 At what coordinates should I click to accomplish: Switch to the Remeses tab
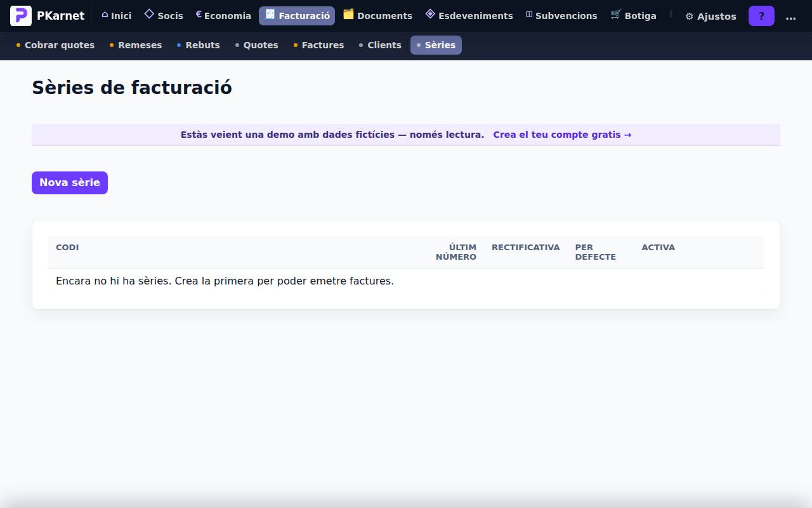(136, 45)
